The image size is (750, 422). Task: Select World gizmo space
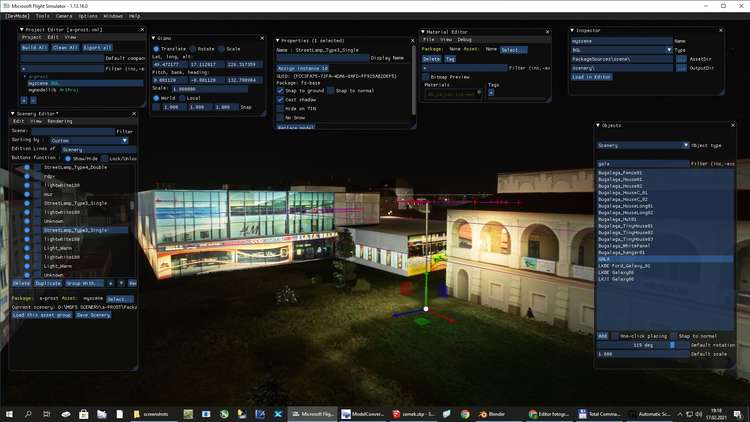pos(156,98)
